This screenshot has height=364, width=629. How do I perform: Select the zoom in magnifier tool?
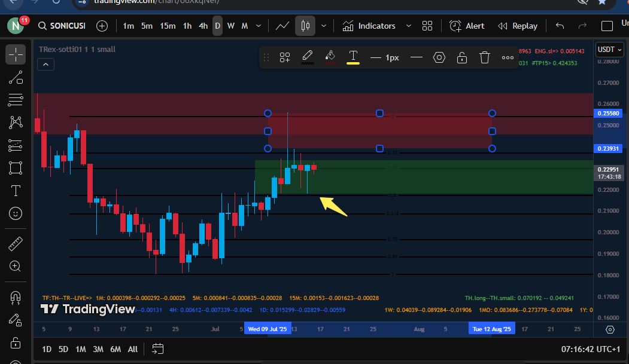[16, 267]
